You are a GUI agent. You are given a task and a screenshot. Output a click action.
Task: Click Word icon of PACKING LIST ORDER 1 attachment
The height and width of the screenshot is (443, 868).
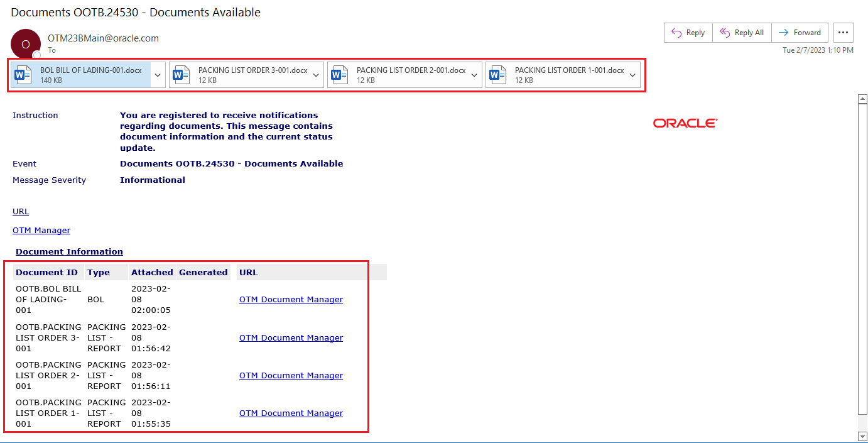[498, 75]
